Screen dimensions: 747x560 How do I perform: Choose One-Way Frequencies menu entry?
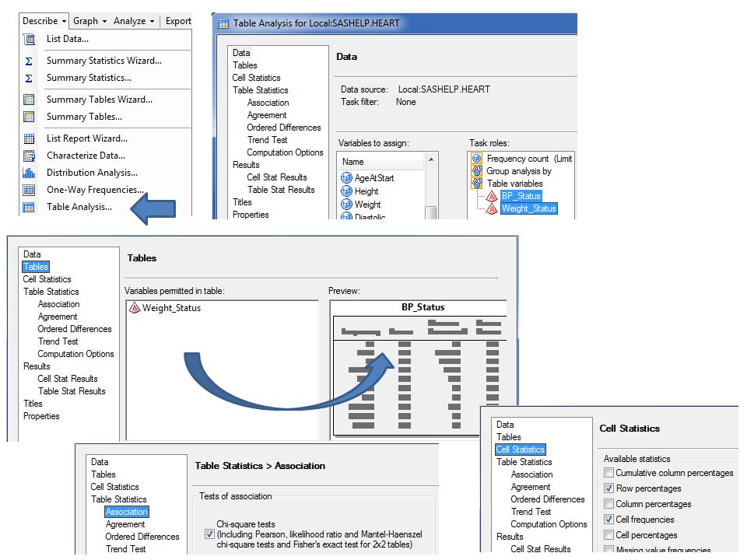95,190
